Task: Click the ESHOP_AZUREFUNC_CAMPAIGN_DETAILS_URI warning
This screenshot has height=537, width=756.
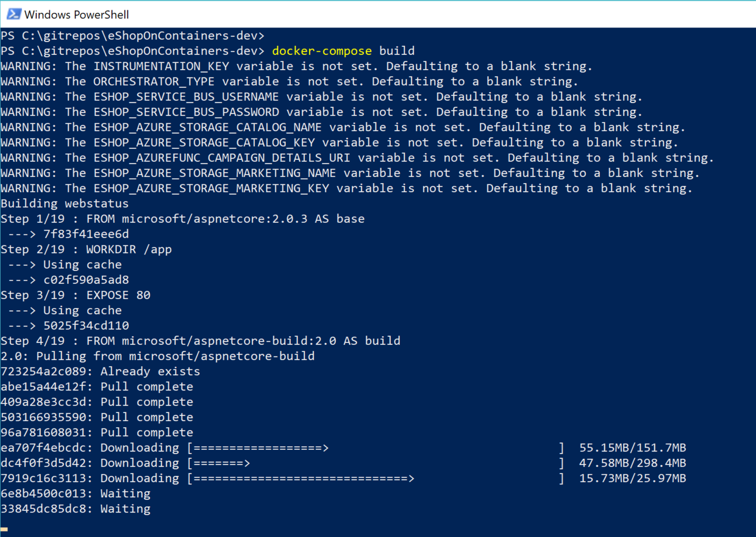Action: [x=357, y=157]
